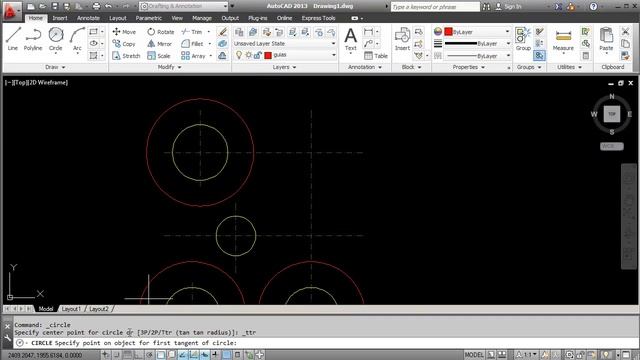The image size is (640, 360).
Task: Choose the Rotate modify tool
Action: pos(160,31)
